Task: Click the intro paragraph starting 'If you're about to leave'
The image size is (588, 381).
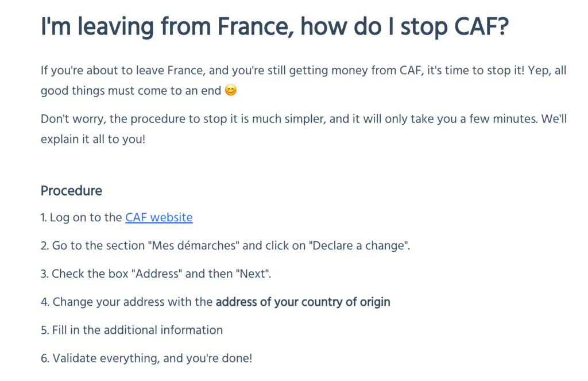Action: point(303,80)
